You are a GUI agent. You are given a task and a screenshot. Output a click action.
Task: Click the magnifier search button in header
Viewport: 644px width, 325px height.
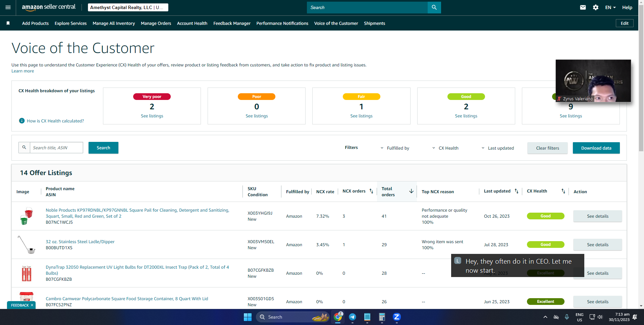point(434,7)
